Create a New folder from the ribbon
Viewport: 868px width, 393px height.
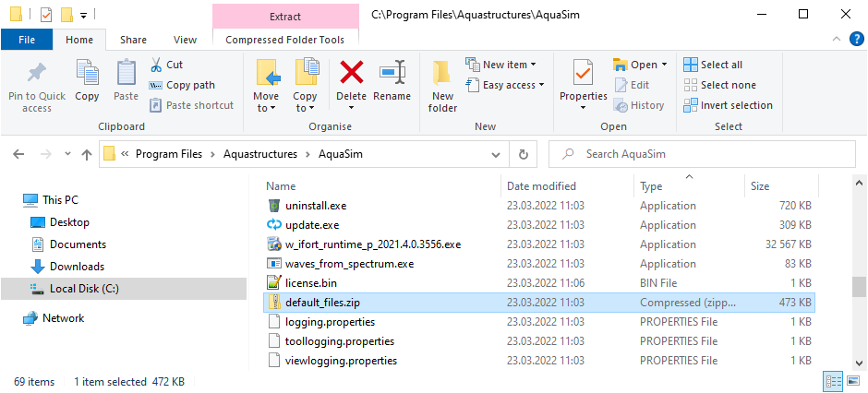(442, 86)
